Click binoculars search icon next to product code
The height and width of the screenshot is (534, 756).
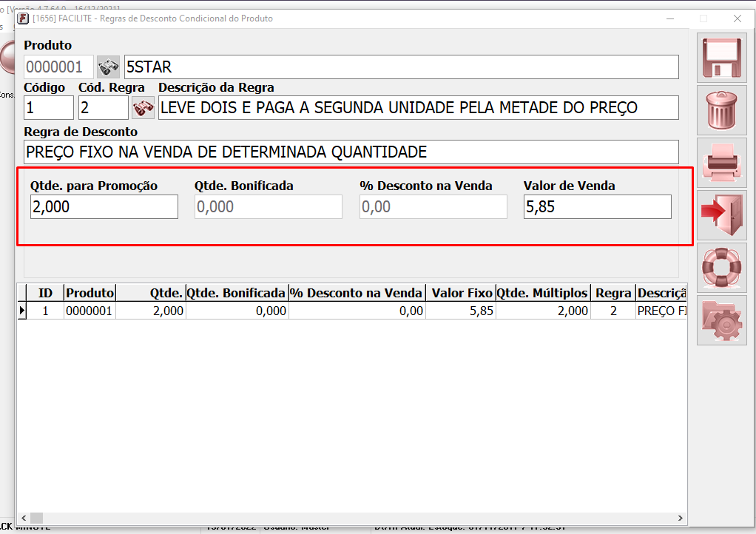coord(108,67)
